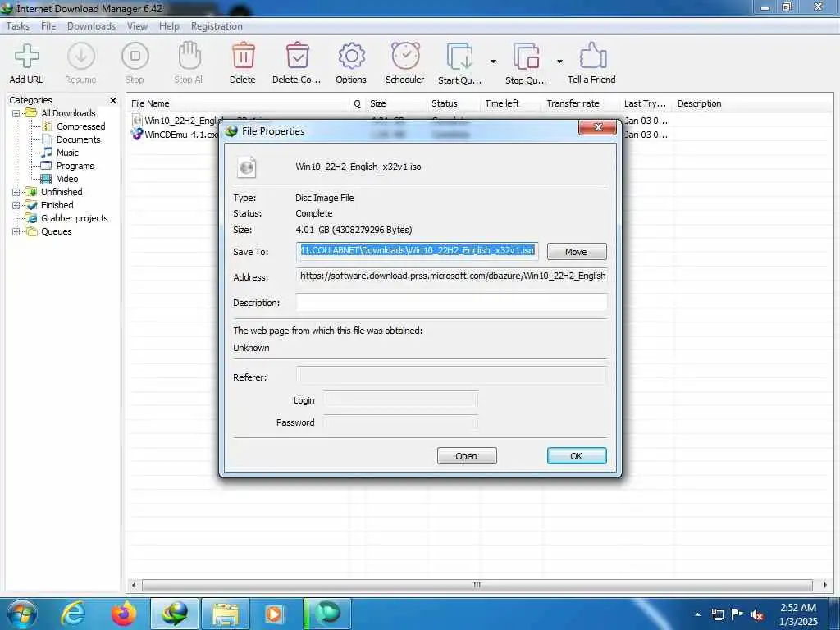Collapse the All Downloads tree node
840x630 pixels.
[16, 113]
